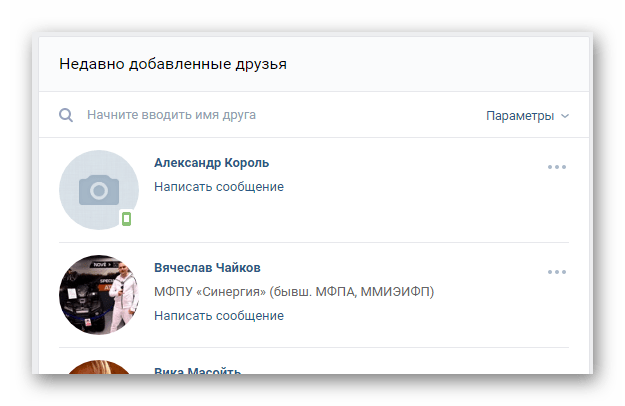Expand the chevron beside Параметры
This screenshot has width=625, height=406.
pyautogui.click(x=565, y=116)
